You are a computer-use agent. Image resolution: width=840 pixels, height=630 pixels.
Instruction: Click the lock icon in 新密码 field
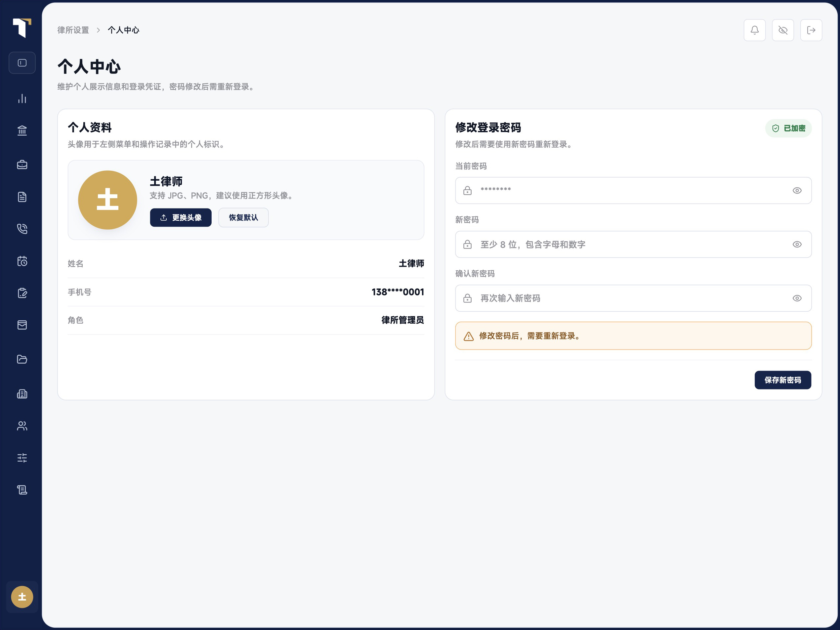point(468,244)
